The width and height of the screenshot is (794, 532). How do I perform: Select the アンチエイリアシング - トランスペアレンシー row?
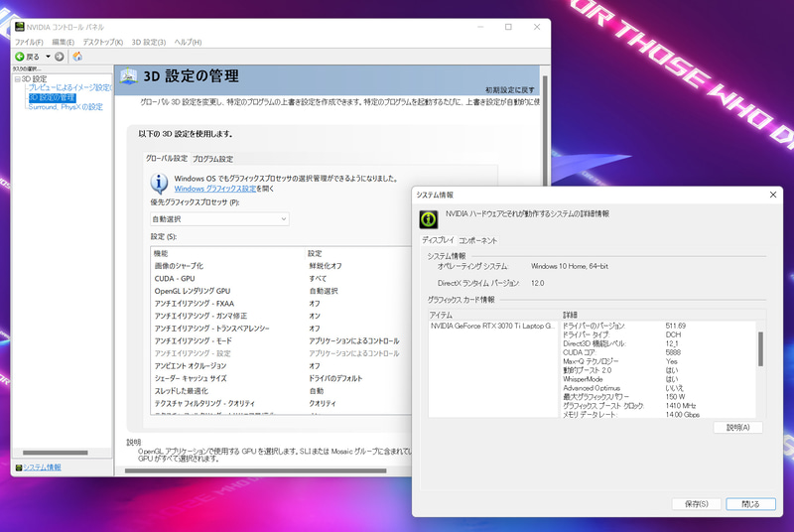(x=281, y=329)
